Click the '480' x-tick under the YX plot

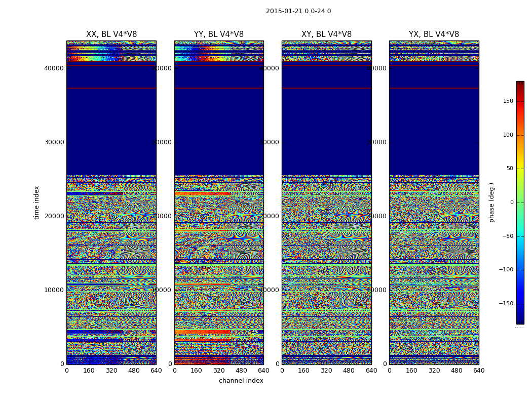pyautogui.click(x=457, y=371)
